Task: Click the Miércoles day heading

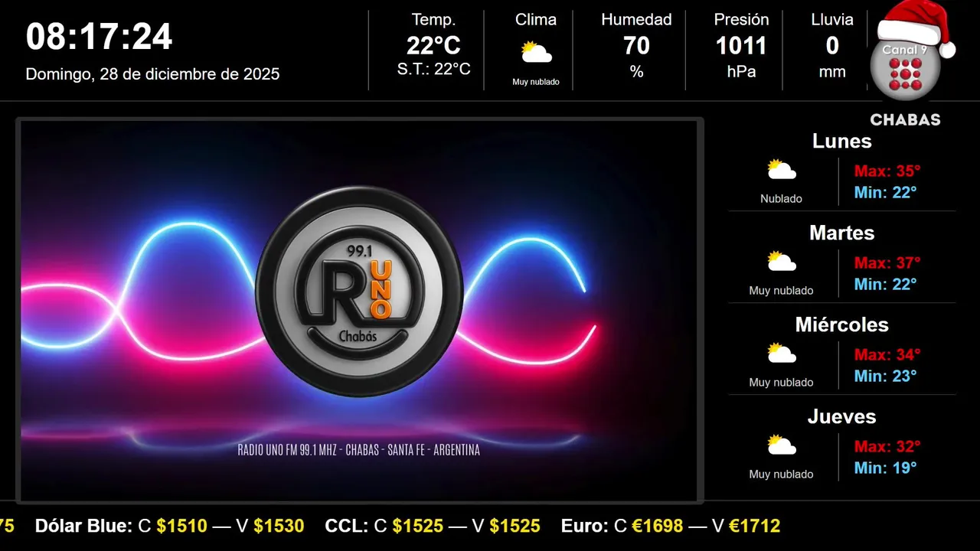Action: coord(842,324)
